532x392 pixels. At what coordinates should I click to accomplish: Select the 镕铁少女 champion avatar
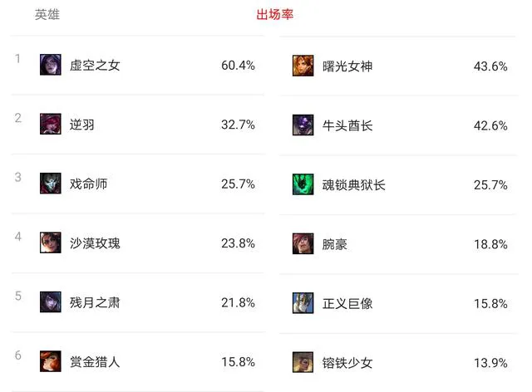pos(303,362)
